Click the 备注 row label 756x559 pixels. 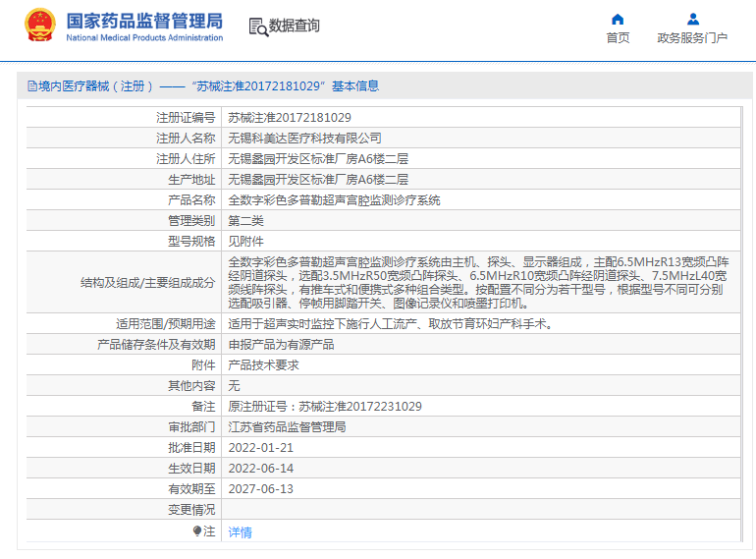tap(203, 407)
